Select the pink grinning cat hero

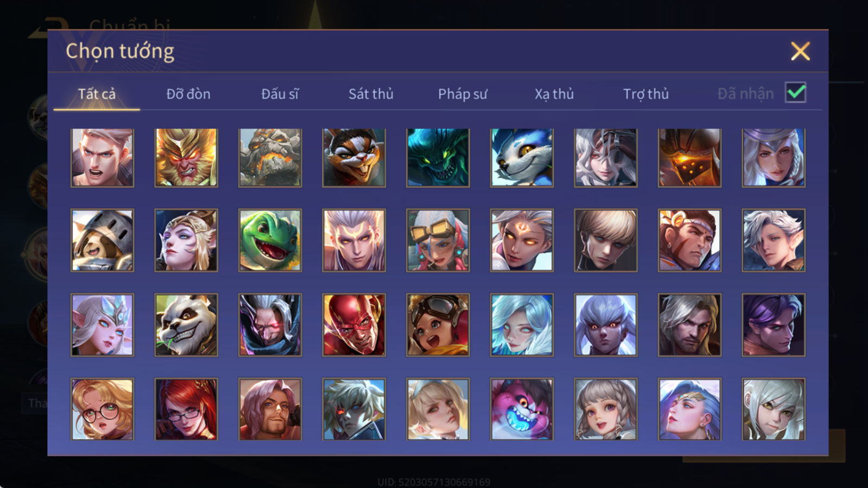pos(522,409)
